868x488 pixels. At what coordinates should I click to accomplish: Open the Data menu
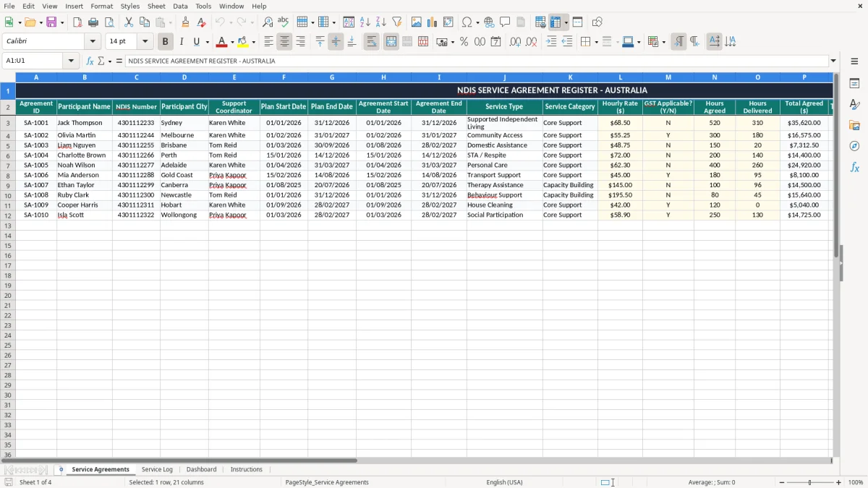(x=180, y=6)
